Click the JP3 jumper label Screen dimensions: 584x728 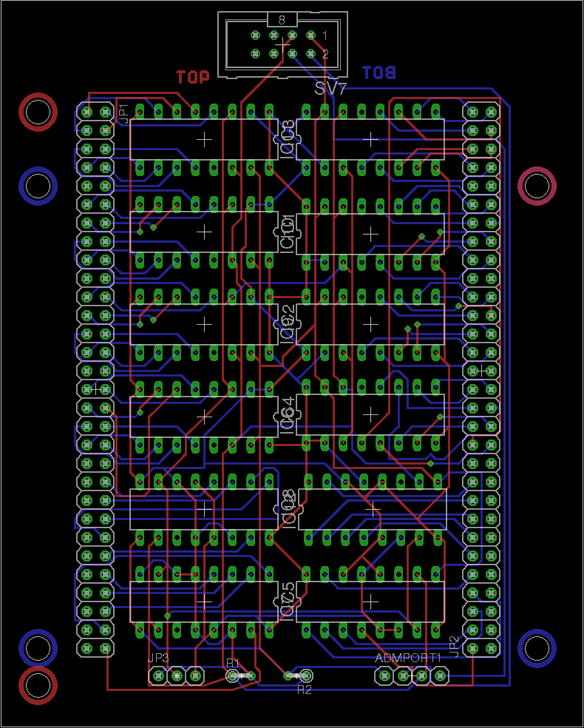click(x=157, y=658)
